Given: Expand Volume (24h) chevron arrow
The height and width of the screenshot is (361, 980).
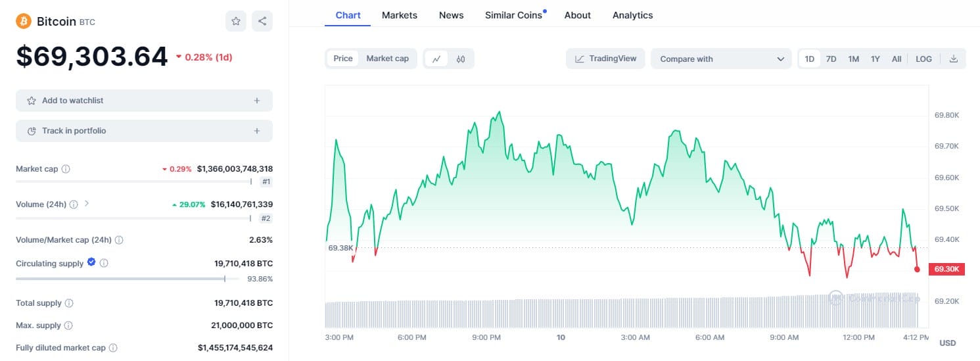Looking at the screenshot, I should [87, 204].
